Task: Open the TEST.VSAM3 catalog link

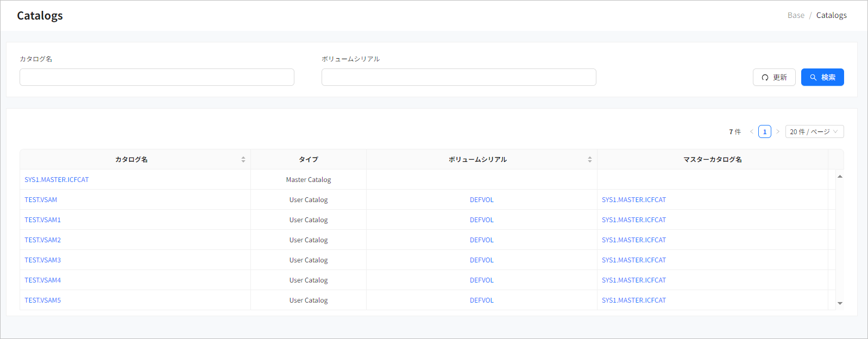Action: coord(43,260)
